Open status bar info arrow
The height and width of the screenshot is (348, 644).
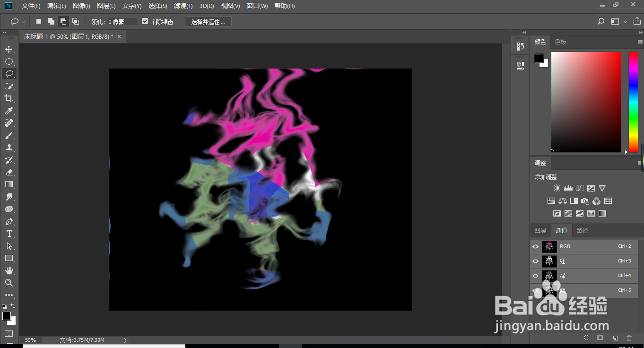tap(125, 340)
